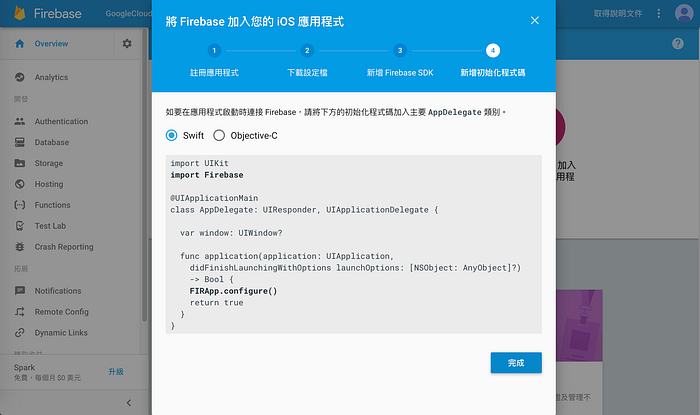700x415 pixels.
Task: Click the Functions brackets icon
Action: click(20, 205)
